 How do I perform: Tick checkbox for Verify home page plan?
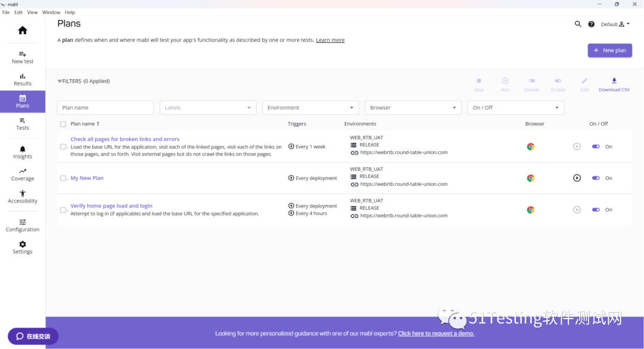tap(63, 210)
